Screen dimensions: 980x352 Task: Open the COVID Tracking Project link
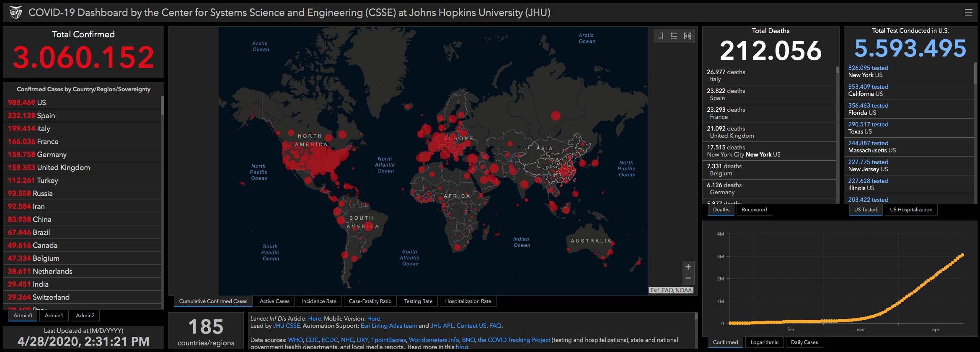(x=514, y=340)
